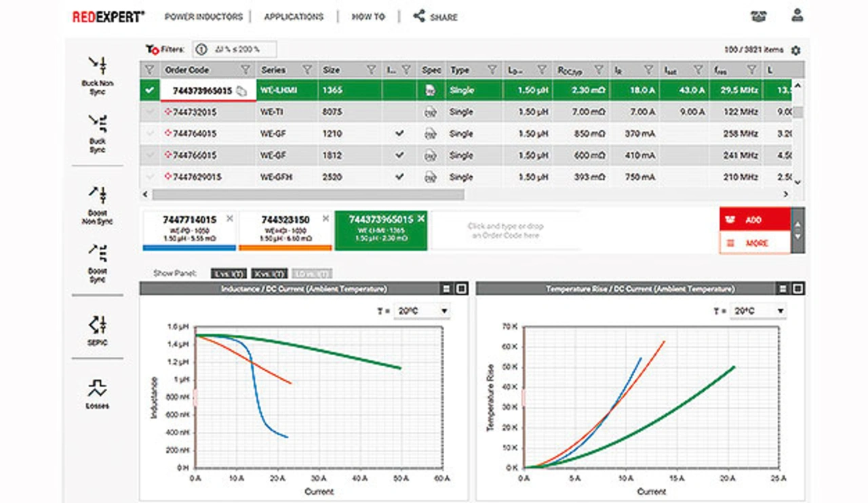Uncheck the selected 744373965015 row checkbox

(150, 90)
